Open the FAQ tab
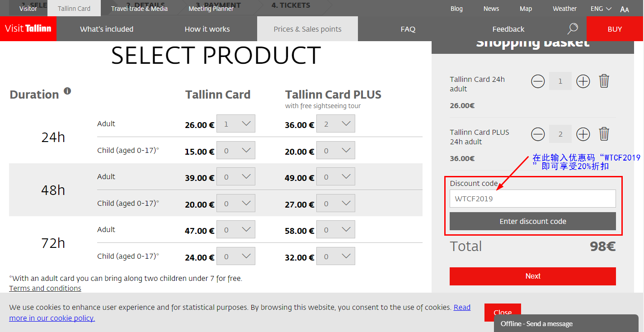 (x=408, y=29)
